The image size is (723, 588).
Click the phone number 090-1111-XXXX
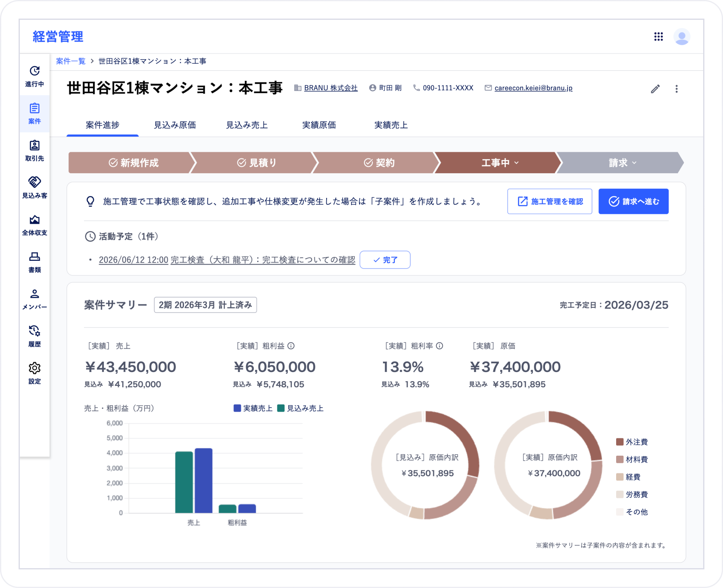[448, 88]
